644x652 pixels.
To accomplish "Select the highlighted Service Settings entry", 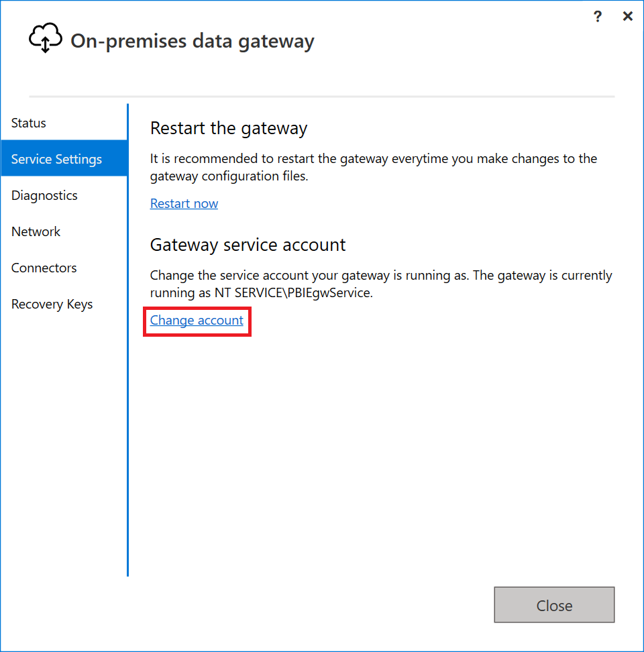I will coord(56,158).
